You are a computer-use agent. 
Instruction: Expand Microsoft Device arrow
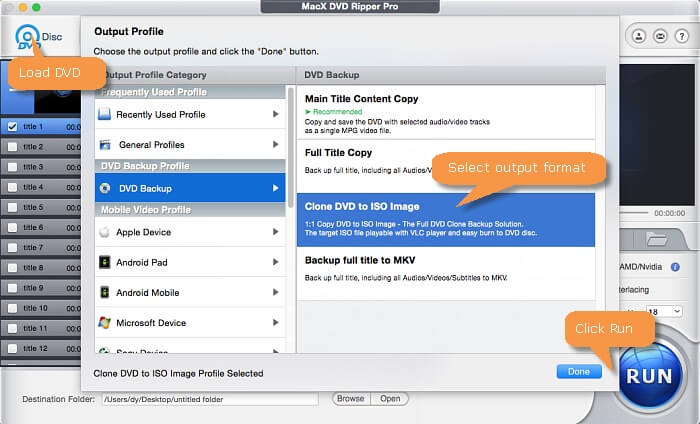coord(275,322)
